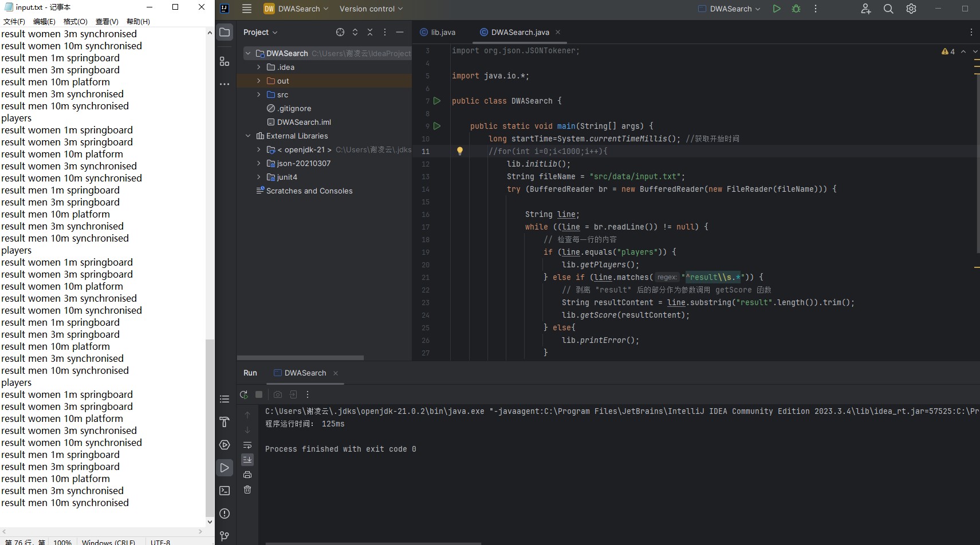
Task: Open Notepad 文件(F) menu
Action: pyautogui.click(x=14, y=21)
